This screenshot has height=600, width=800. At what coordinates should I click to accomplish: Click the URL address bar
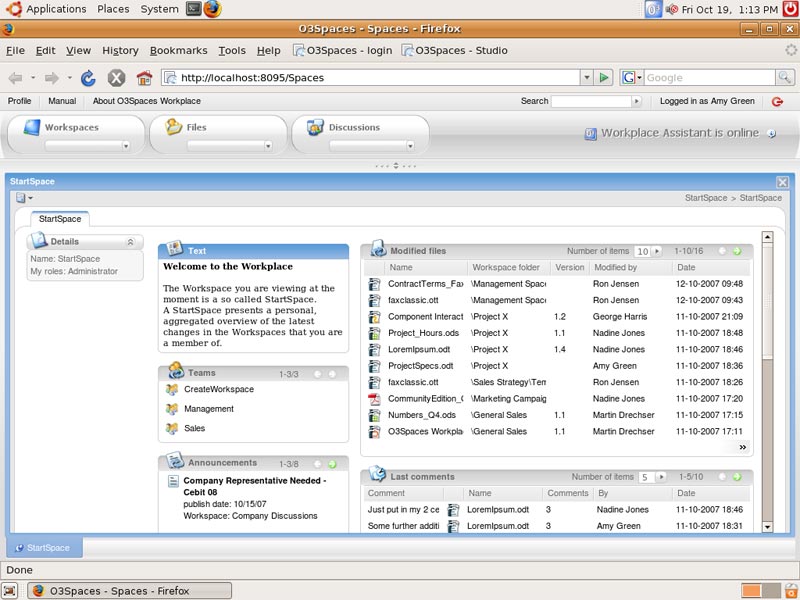click(x=371, y=78)
